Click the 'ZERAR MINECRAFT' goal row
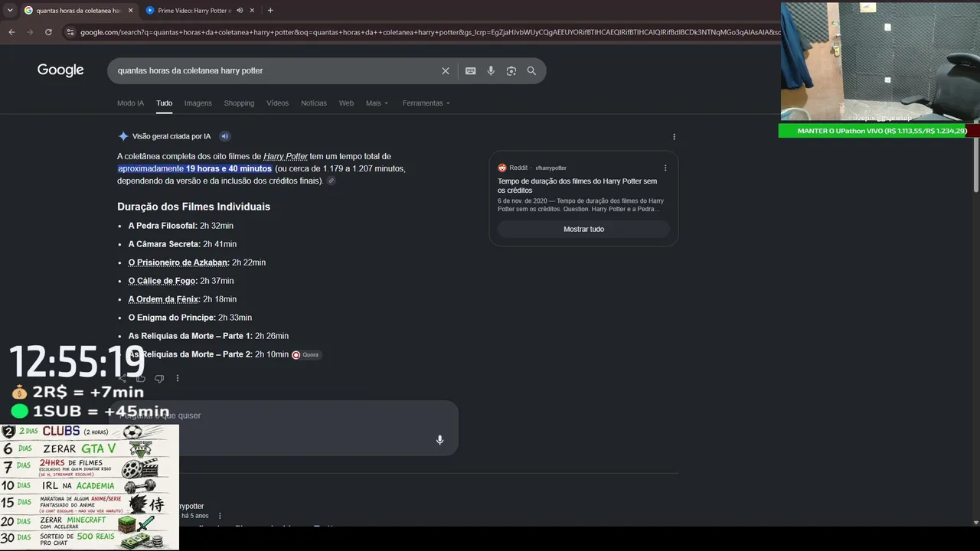 90,523
